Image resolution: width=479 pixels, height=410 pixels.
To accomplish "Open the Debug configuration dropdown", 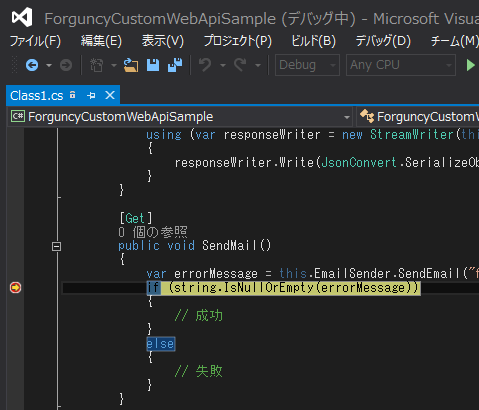I will 307,65.
